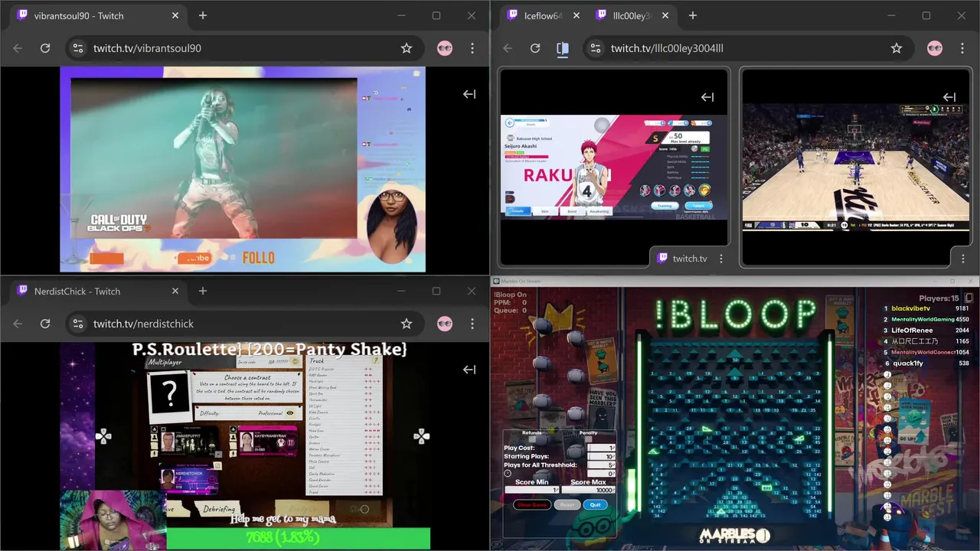Toggle the invite code visibility eye icon
980x551 pixels.
[x=295, y=362]
